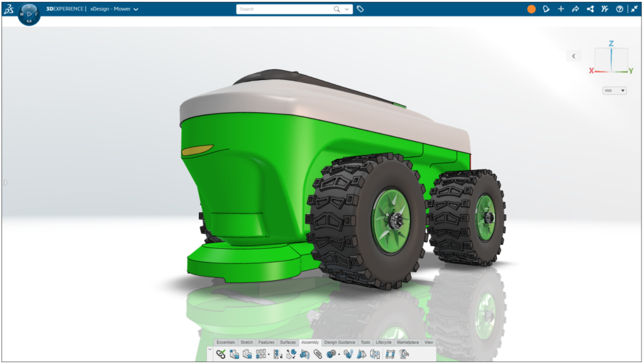The image size is (644, 364).
Task: Click the share network icon
Action: 590,9
